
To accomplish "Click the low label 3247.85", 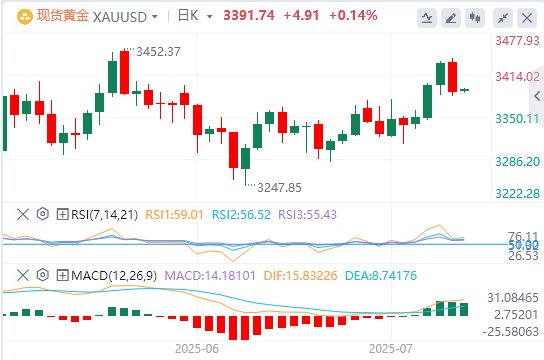I will pyautogui.click(x=279, y=188).
